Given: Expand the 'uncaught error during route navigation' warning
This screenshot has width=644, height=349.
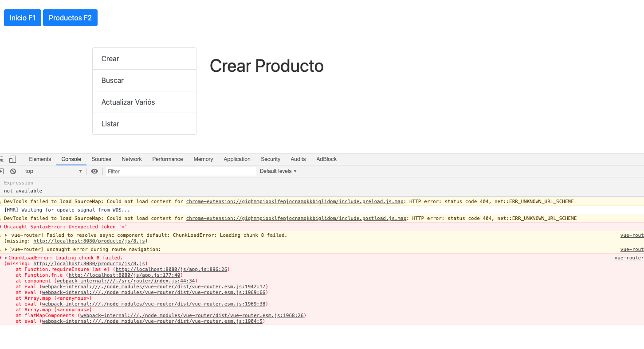Looking at the screenshot, I should click(6, 250).
